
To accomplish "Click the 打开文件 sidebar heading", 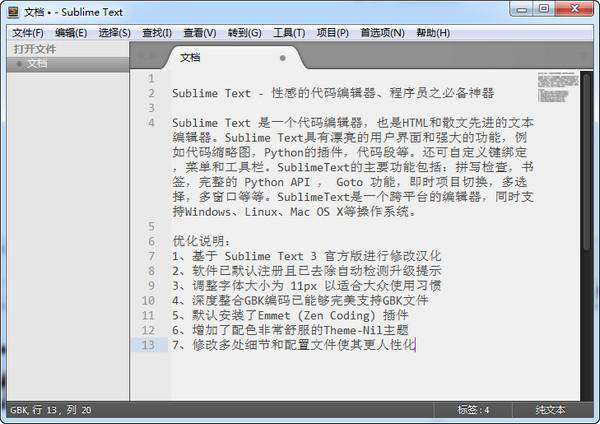I will point(35,49).
